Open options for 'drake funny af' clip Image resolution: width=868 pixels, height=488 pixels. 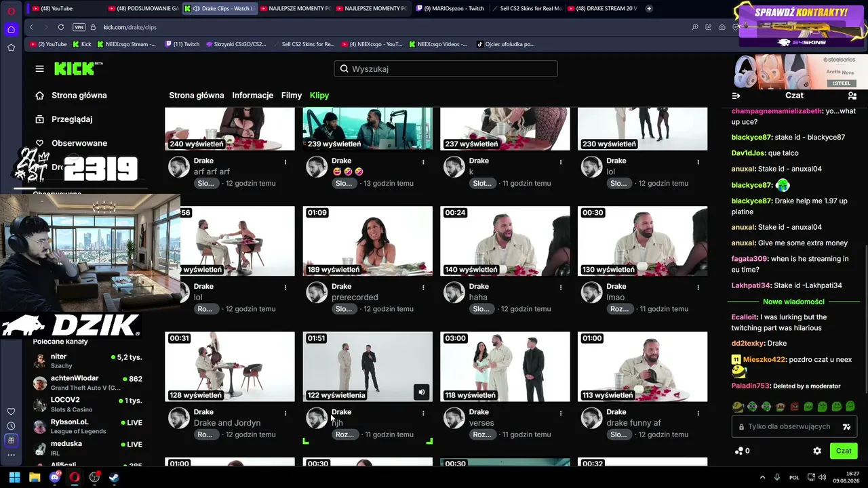click(x=698, y=413)
